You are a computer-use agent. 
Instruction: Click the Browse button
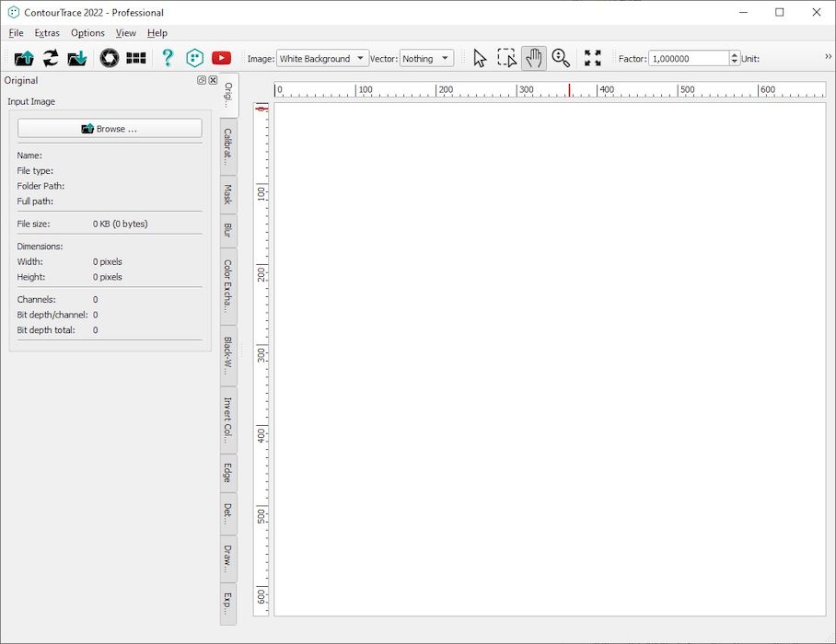pos(110,129)
